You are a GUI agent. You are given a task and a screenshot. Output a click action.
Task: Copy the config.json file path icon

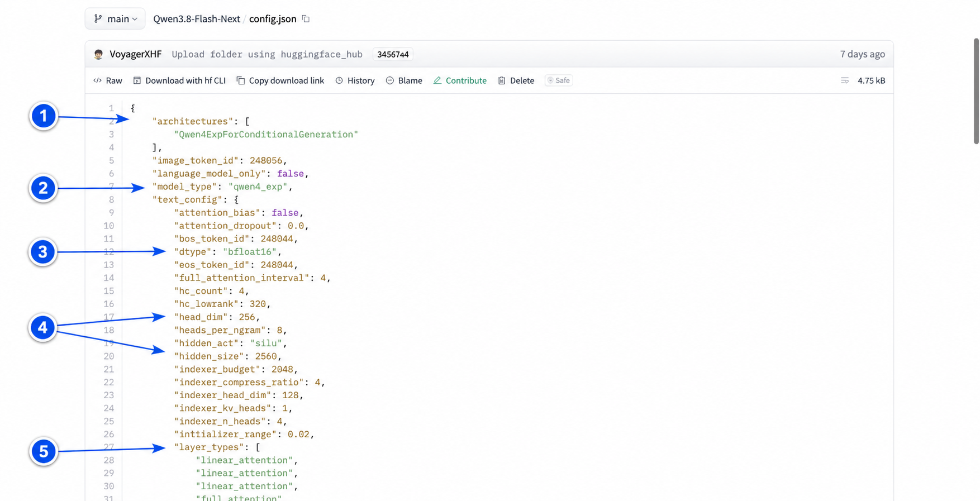(x=306, y=18)
